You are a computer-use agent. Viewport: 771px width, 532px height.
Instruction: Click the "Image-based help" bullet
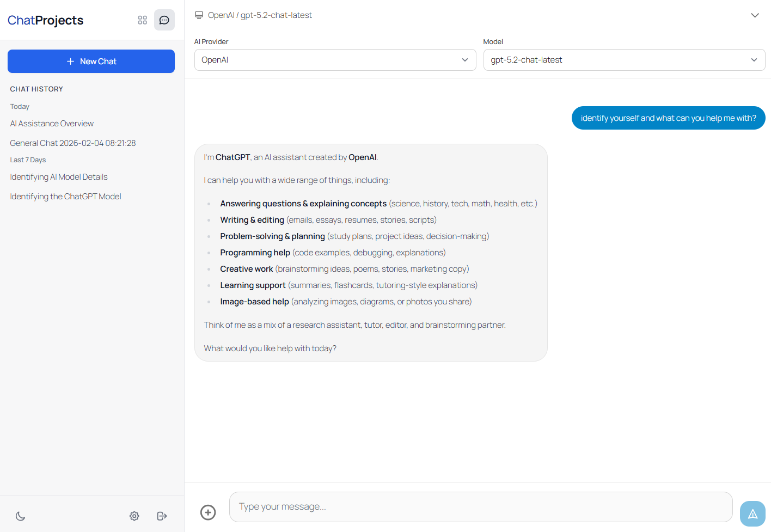tap(346, 302)
